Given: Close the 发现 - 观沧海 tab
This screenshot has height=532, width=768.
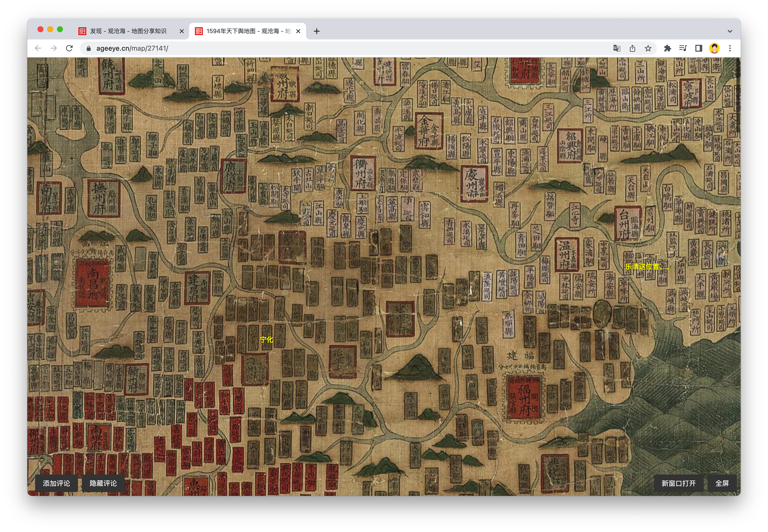Looking at the screenshot, I should pyautogui.click(x=182, y=31).
